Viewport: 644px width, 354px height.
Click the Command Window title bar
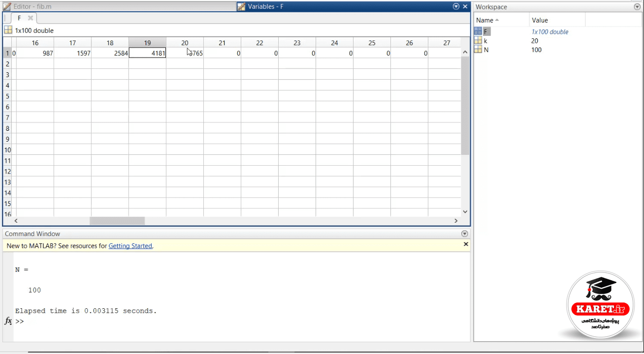[236, 234]
